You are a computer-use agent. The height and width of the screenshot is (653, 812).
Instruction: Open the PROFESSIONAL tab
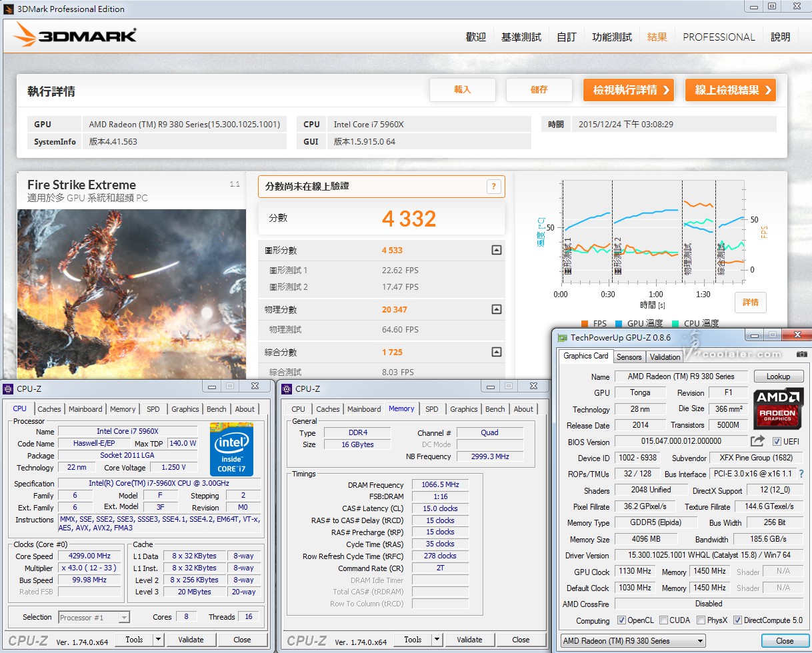pos(719,37)
